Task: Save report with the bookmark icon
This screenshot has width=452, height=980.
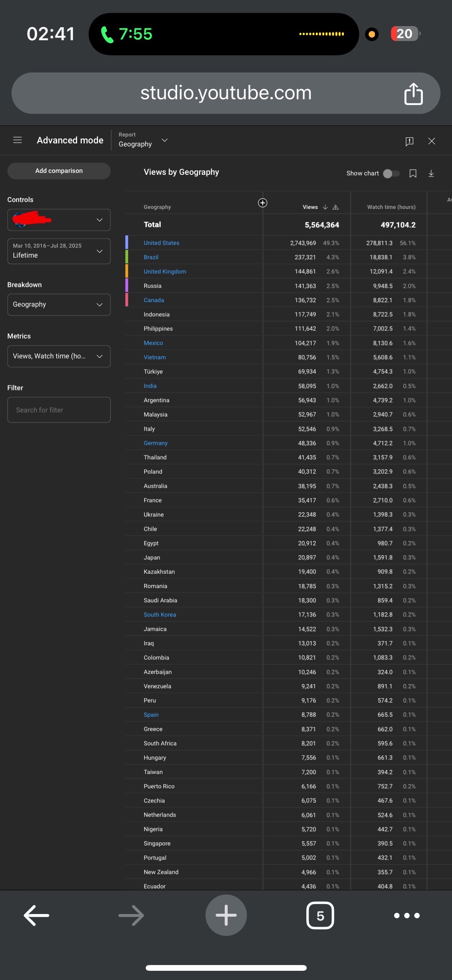Action: (413, 173)
